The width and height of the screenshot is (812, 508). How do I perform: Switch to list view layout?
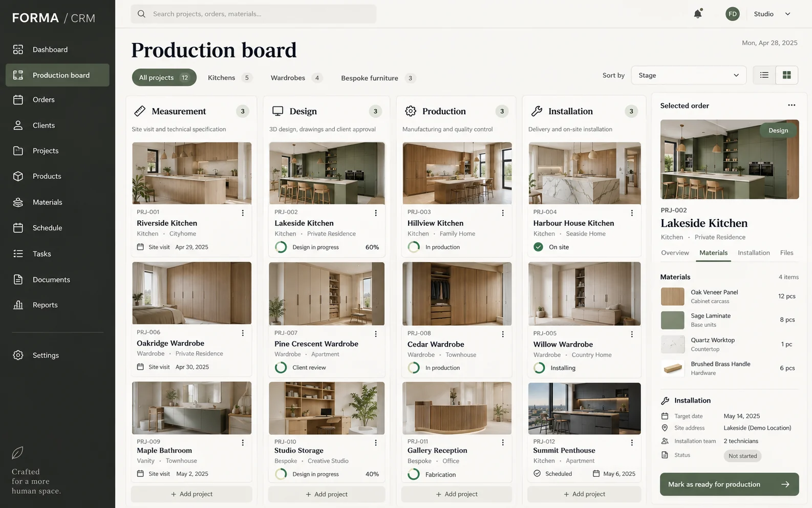pos(764,75)
